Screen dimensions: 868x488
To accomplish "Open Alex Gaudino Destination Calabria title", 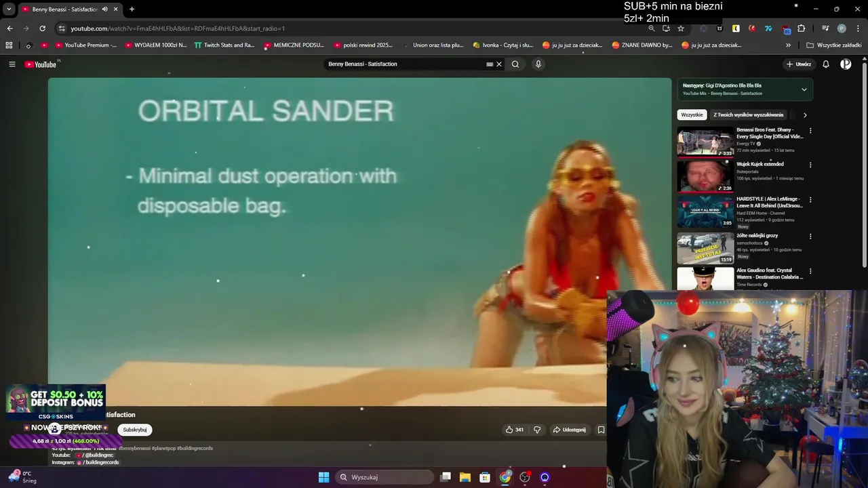I will (770, 274).
